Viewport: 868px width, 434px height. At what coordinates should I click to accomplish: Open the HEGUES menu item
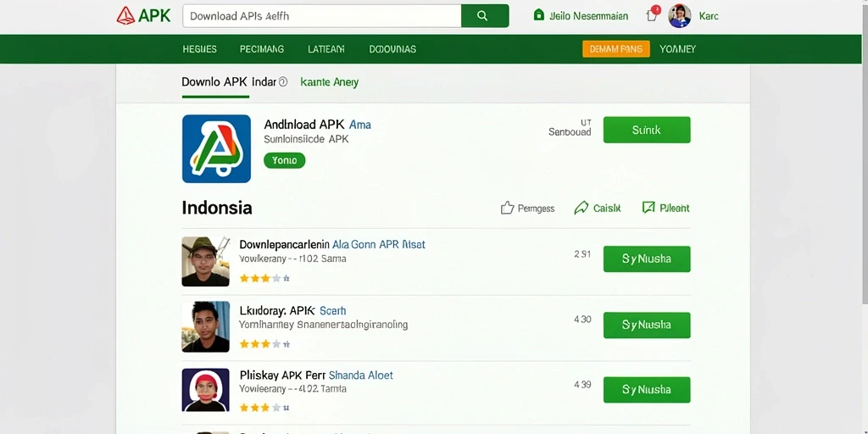[200, 49]
